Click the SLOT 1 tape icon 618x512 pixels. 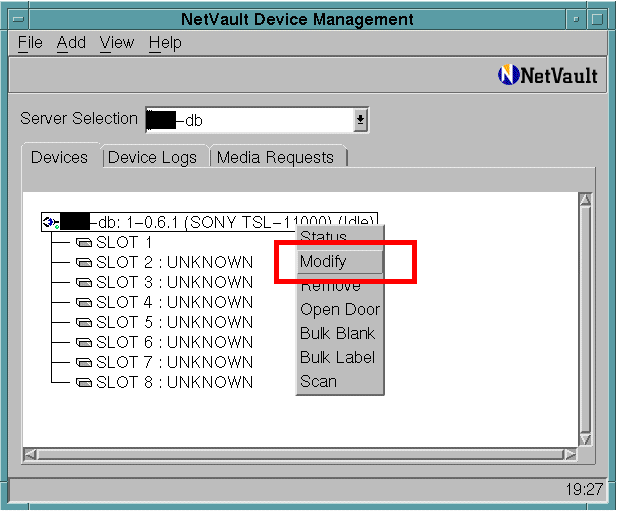click(84, 242)
